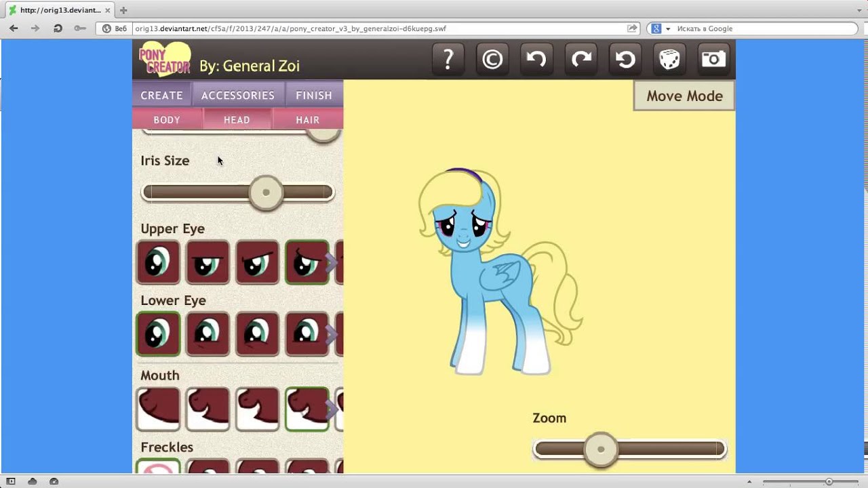This screenshot has width=868, height=488.
Task: Select the second Upper Eye style
Action: tap(208, 262)
